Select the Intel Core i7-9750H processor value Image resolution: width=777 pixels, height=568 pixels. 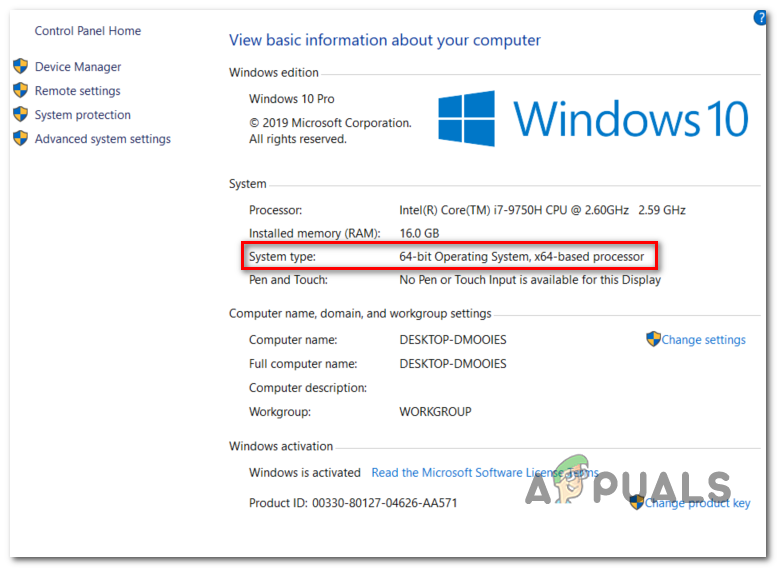(x=542, y=210)
